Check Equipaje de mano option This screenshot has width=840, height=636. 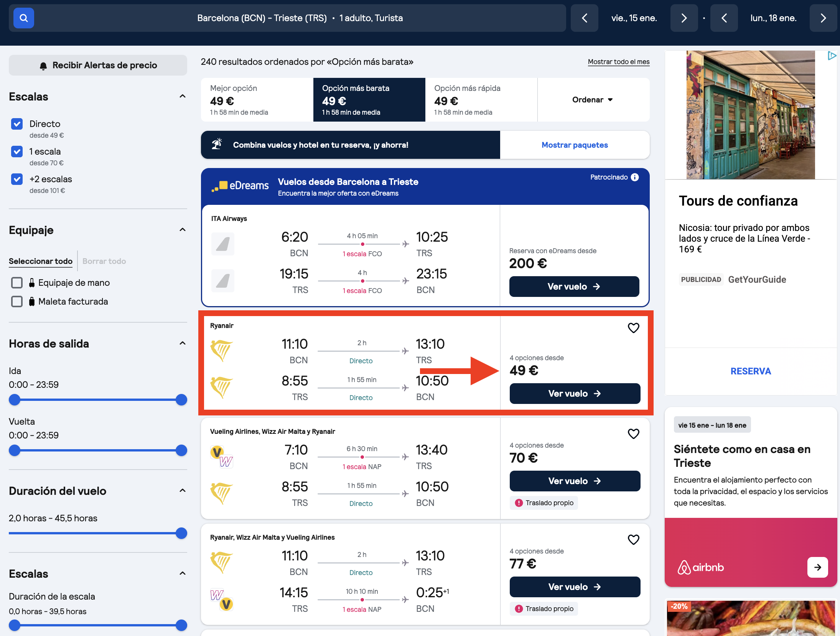[x=17, y=283]
